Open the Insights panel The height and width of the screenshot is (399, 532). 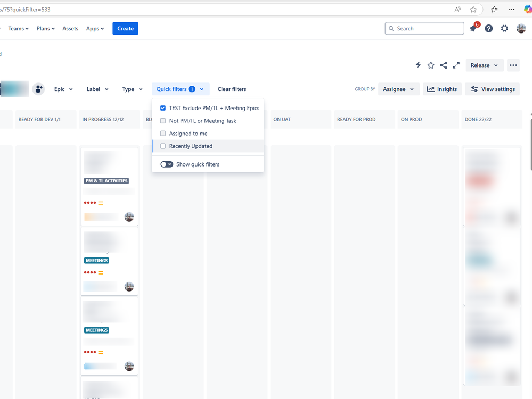click(442, 89)
